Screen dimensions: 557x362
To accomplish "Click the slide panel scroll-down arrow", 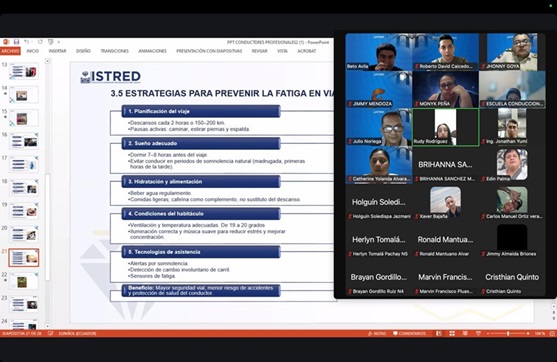I will (48, 325).
